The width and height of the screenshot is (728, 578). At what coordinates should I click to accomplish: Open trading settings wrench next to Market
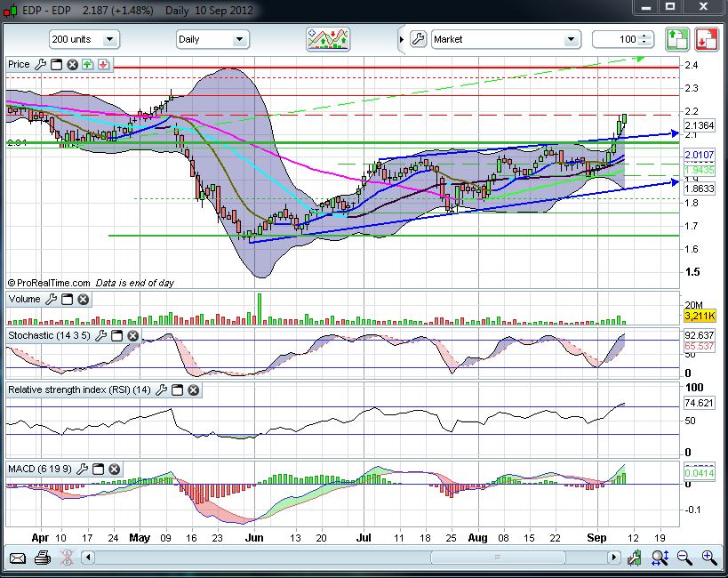click(419, 39)
